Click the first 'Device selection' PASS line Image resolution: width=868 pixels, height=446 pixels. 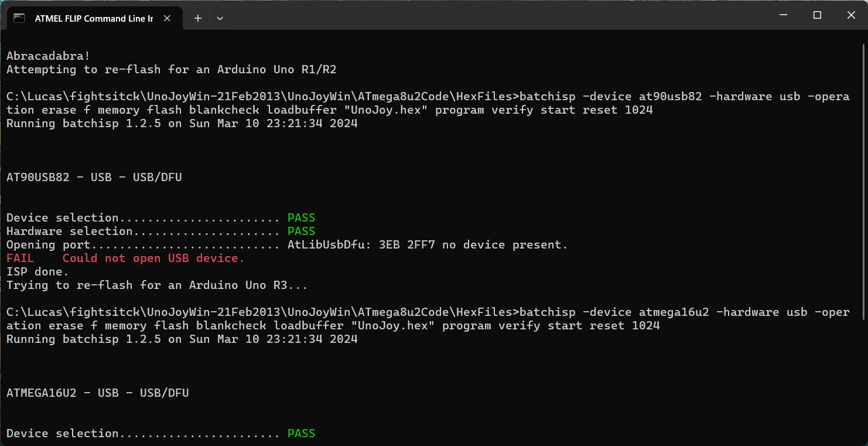coord(161,218)
